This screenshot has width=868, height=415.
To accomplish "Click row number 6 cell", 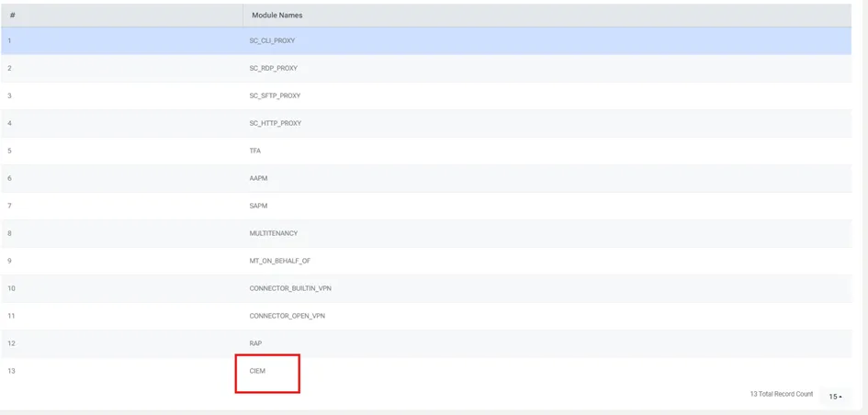I will tap(122, 178).
